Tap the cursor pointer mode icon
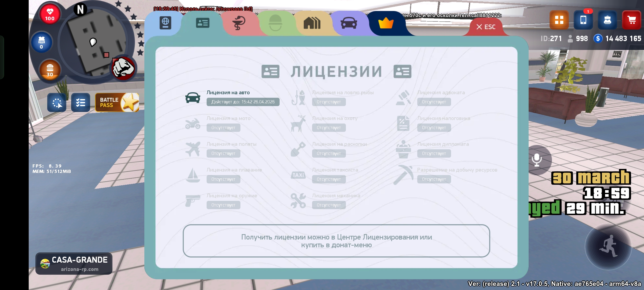Image resolution: width=644 pixels, height=290 pixels. click(57, 102)
